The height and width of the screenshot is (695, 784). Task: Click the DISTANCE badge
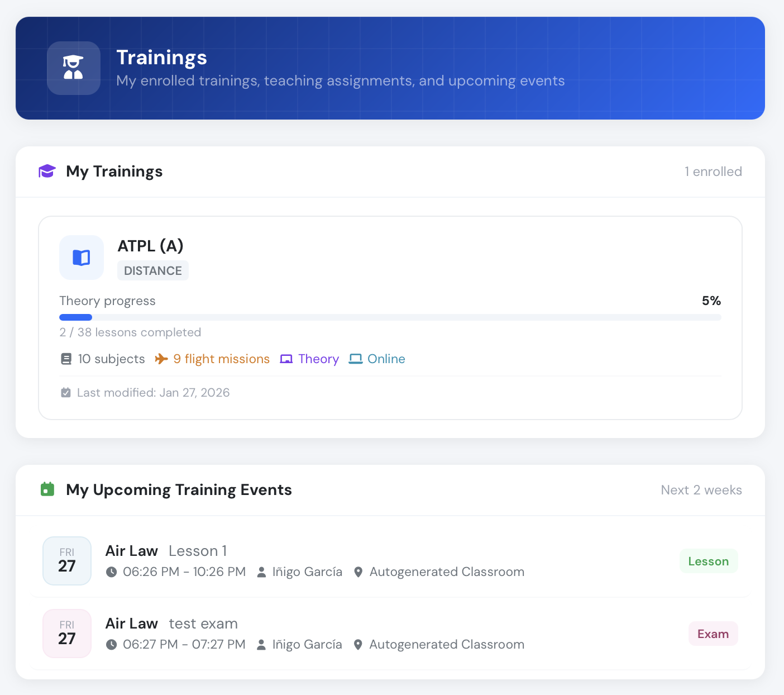click(153, 270)
